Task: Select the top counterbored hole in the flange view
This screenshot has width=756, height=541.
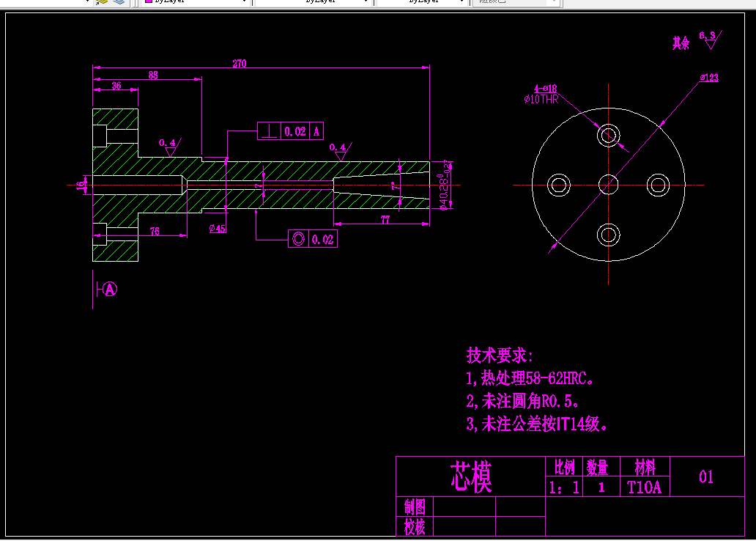Action: click(x=609, y=135)
